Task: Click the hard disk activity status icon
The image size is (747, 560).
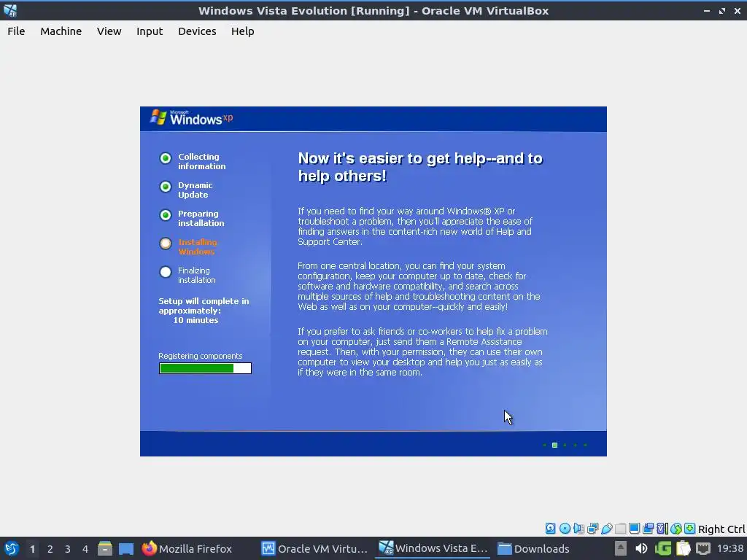Action: click(551, 528)
